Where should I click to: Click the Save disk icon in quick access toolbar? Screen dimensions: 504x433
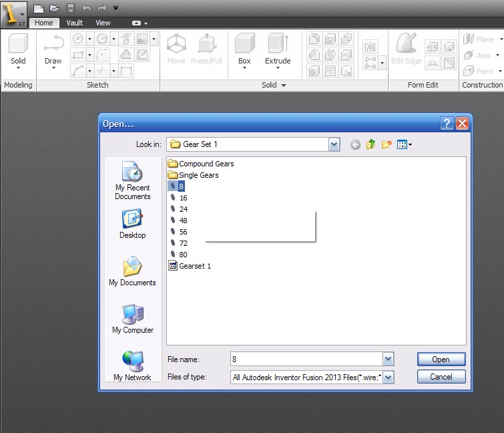71,8
